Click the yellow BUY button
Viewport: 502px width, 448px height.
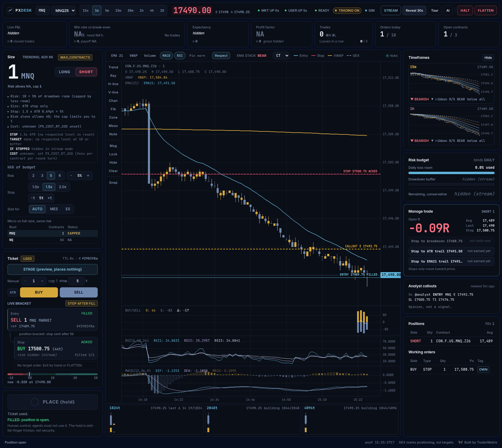[x=39, y=292]
